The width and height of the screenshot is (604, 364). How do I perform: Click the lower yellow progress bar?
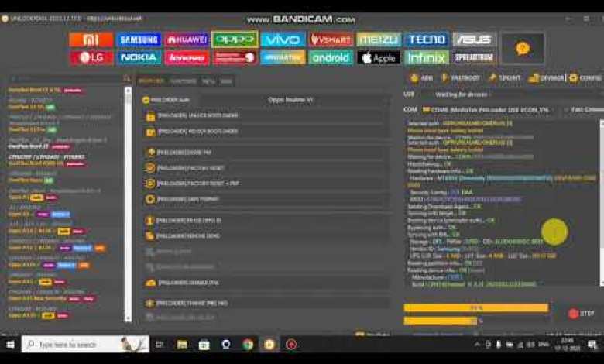tap(441, 321)
